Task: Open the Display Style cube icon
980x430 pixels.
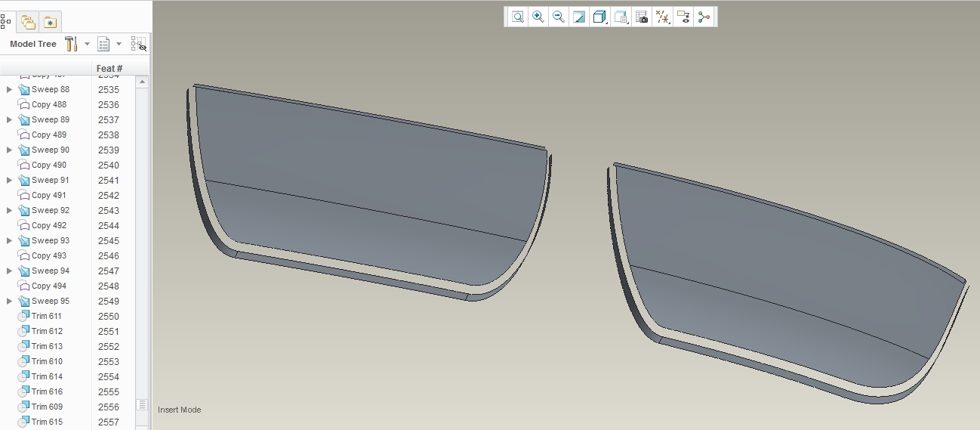Action: point(599,17)
